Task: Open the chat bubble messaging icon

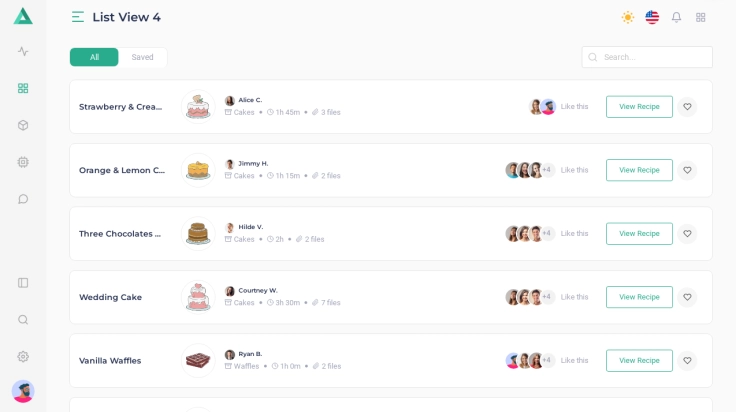Action: click(23, 199)
